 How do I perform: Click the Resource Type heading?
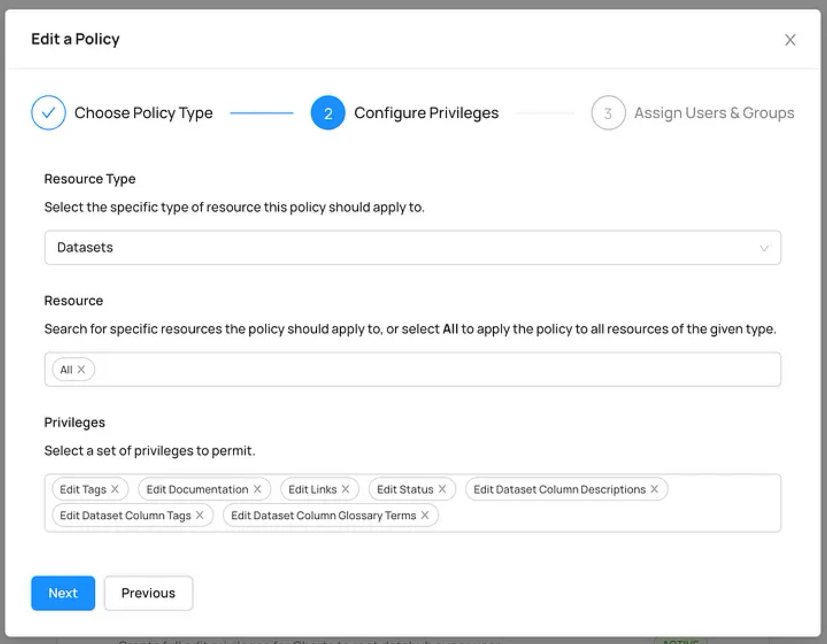[x=90, y=179]
